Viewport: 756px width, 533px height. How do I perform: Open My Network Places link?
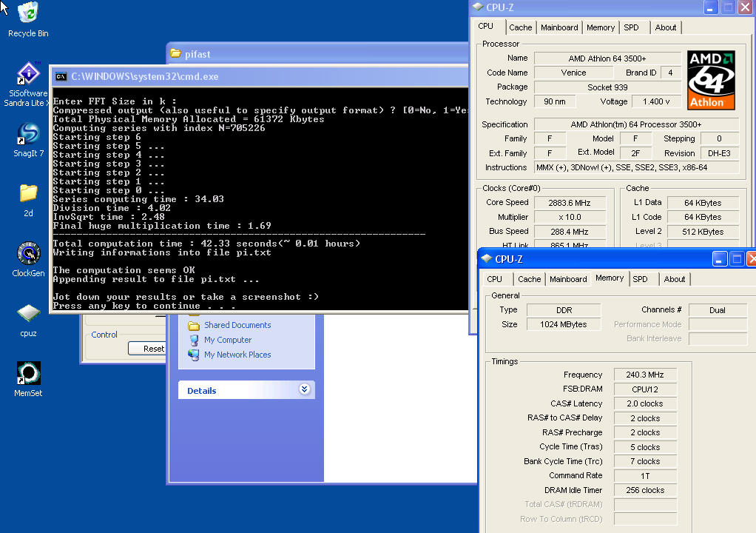pos(237,355)
